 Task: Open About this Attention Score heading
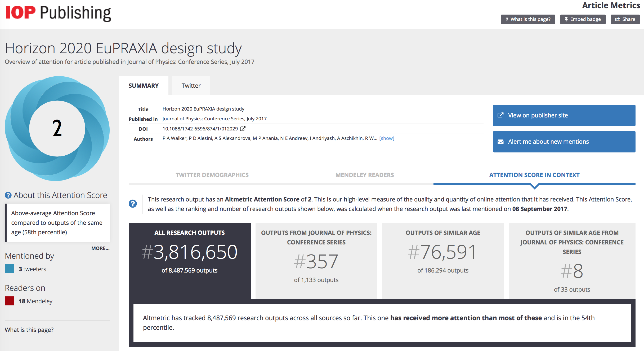pos(60,195)
